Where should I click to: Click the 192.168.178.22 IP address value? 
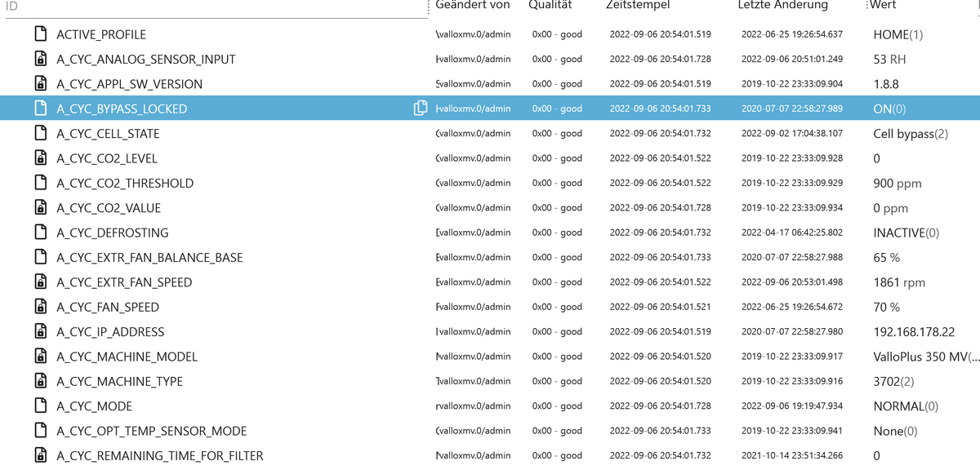coord(914,332)
